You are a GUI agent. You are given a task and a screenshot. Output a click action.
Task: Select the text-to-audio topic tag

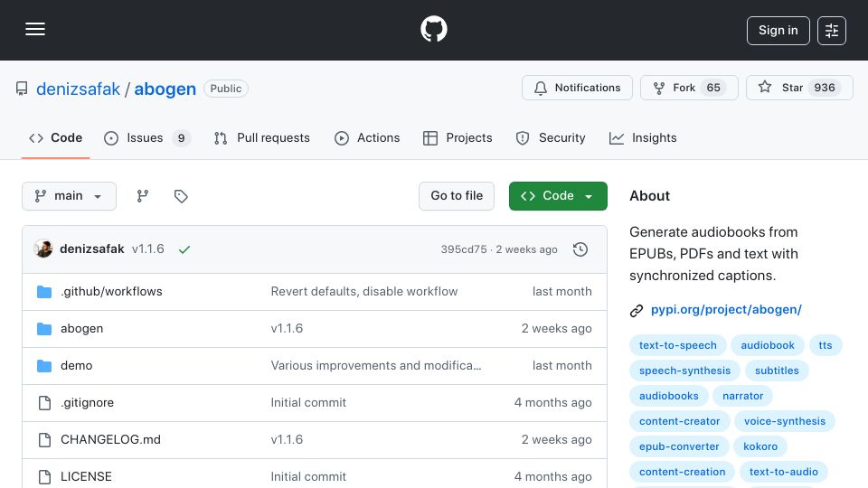[783, 473]
